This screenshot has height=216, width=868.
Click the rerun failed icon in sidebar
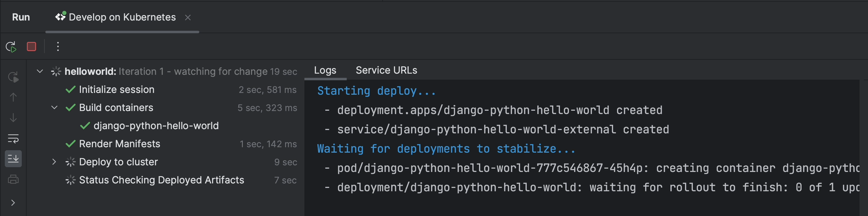(x=13, y=77)
